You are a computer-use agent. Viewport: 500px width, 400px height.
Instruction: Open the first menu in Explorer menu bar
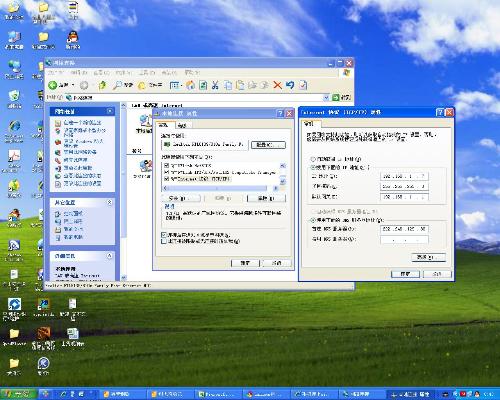coord(55,72)
